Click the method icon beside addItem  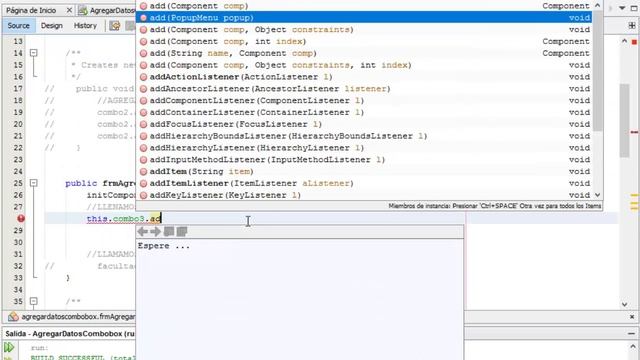click(x=143, y=172)
